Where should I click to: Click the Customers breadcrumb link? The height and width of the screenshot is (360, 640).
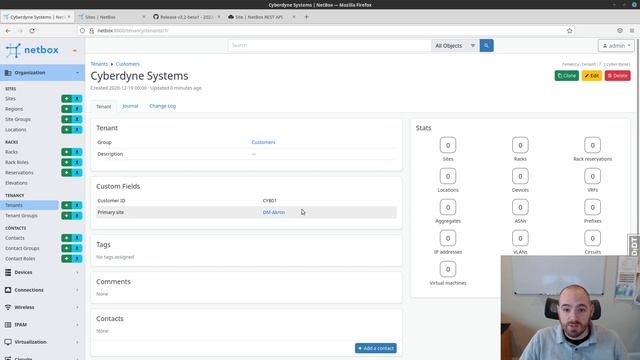[127, 64]
